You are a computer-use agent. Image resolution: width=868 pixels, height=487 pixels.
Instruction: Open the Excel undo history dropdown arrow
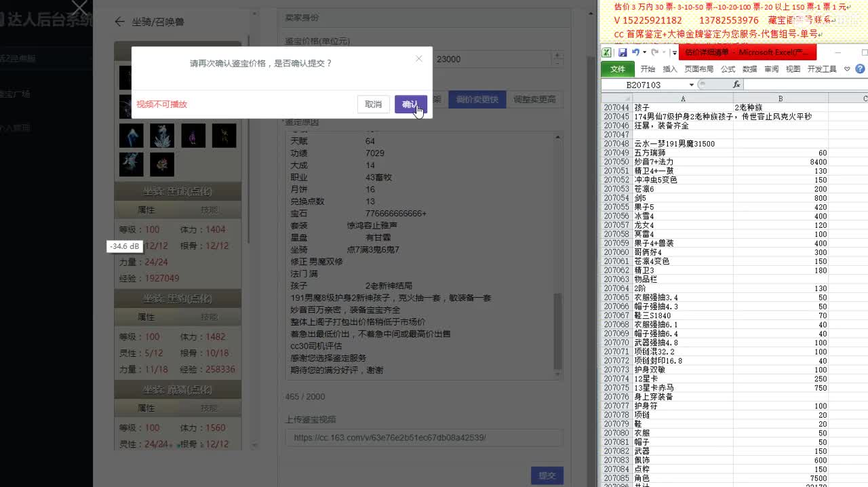pyautogui.click(x=644, y=53)
